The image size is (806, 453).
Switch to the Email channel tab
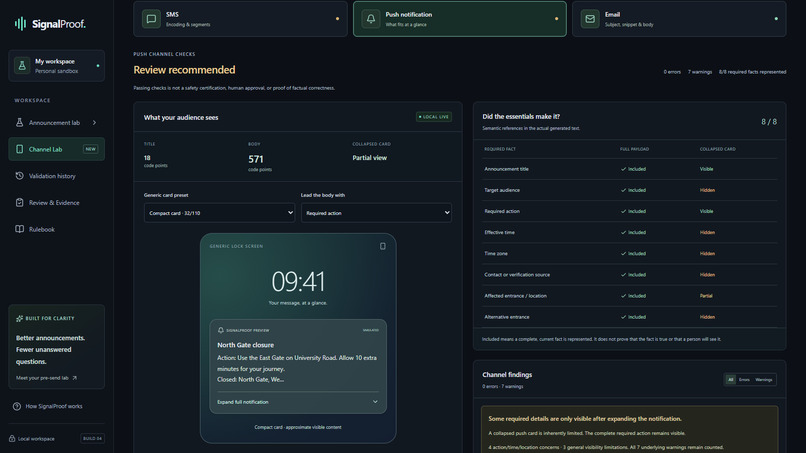click(x=679, y=19)
